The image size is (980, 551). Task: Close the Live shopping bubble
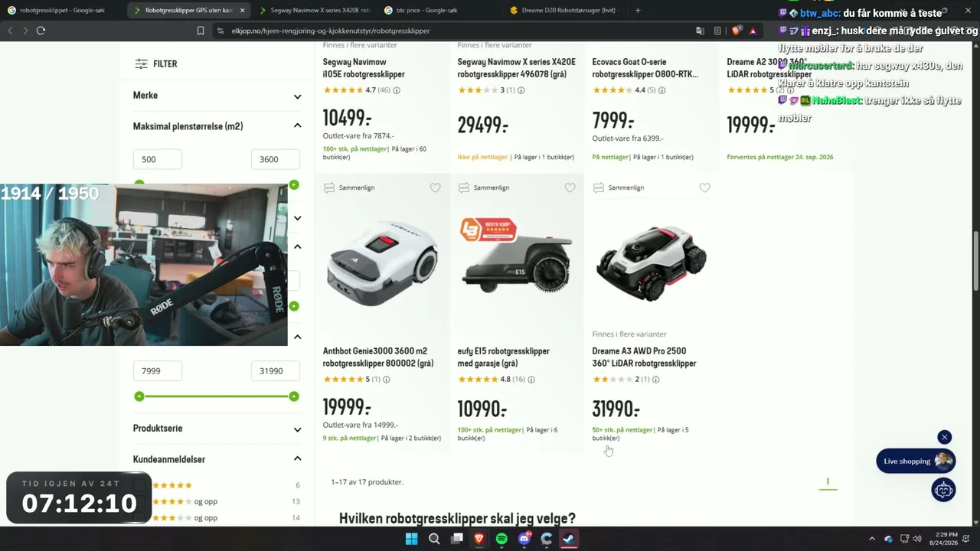945,437
